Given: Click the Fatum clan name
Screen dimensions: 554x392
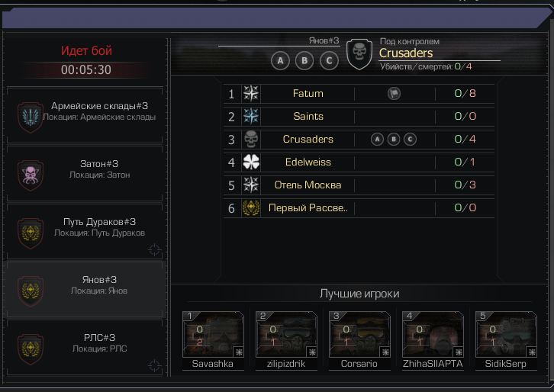Looking at the screenshot, I should coord(308,94).
